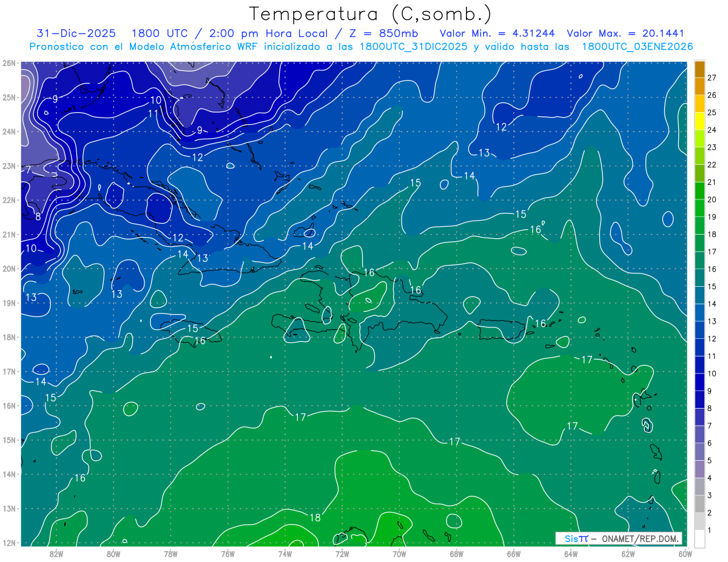Click the '16N' latitude axis label

pyautogui.click(x=8, y=406)
